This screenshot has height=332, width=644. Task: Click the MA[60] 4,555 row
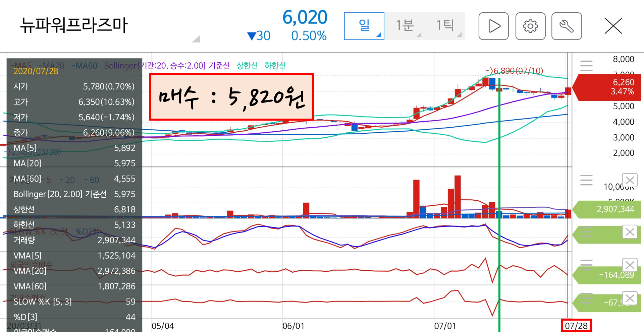tap(74, 179)
